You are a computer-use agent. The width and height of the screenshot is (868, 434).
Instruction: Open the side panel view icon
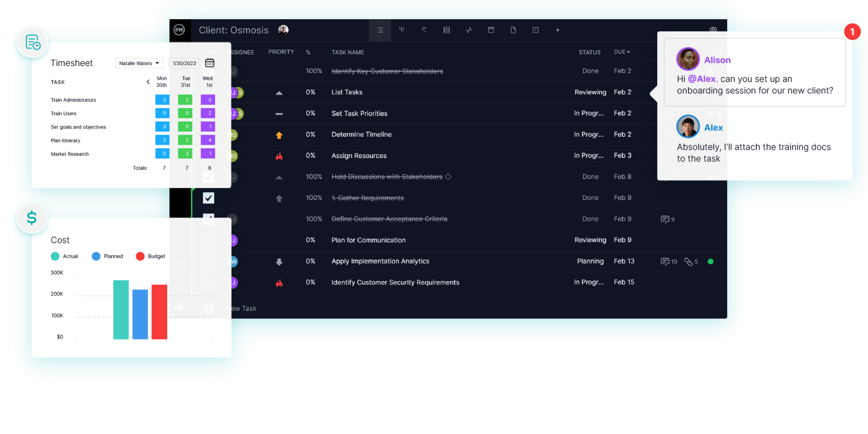click(x=535, y=30)
